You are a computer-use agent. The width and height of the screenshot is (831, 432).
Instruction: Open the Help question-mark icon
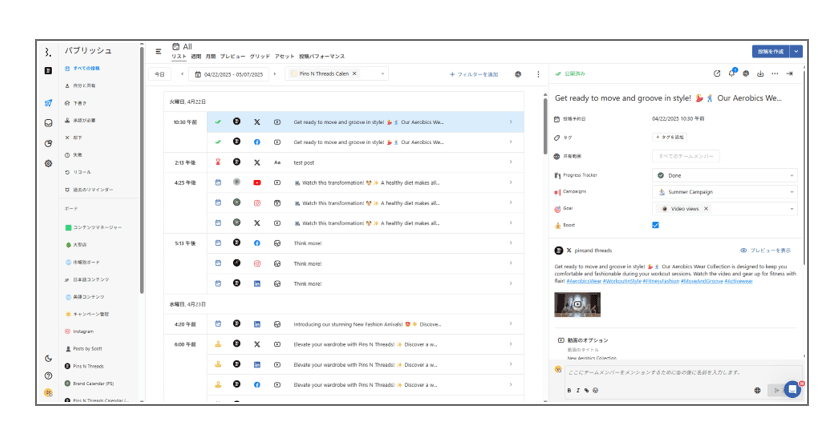[x=48, y=375]
